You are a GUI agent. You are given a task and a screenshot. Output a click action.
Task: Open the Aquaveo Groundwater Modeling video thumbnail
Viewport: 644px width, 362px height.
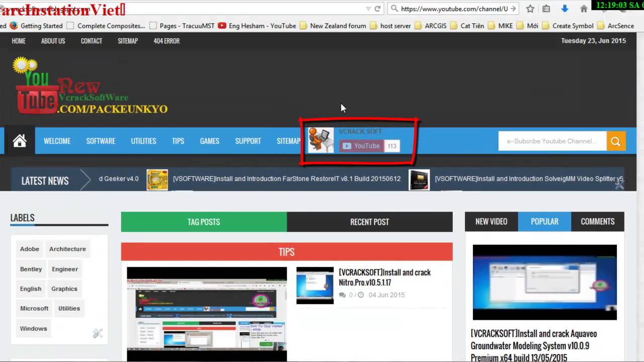point(545,282)
